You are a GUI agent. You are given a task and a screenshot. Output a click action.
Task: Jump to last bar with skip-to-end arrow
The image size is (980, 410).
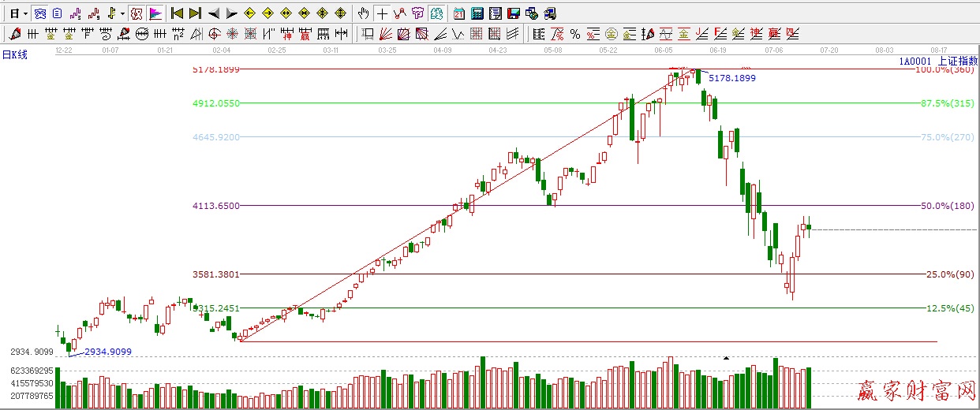[195, 13]
